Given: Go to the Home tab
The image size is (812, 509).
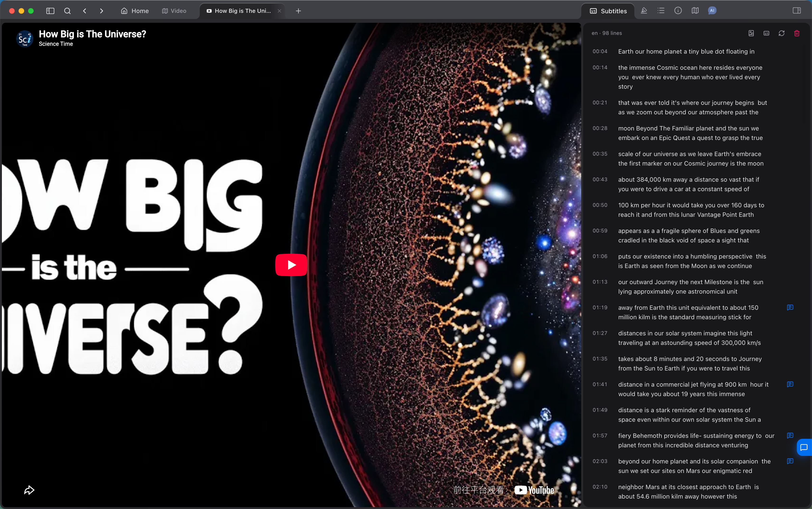Looking at the screenshot, I should (135, 11).
